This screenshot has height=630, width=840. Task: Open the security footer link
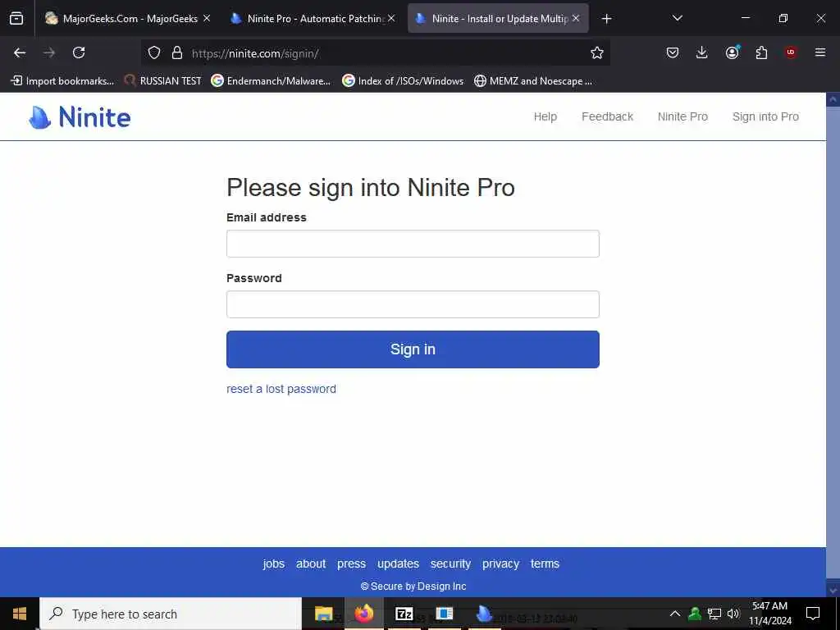point(450,564)
